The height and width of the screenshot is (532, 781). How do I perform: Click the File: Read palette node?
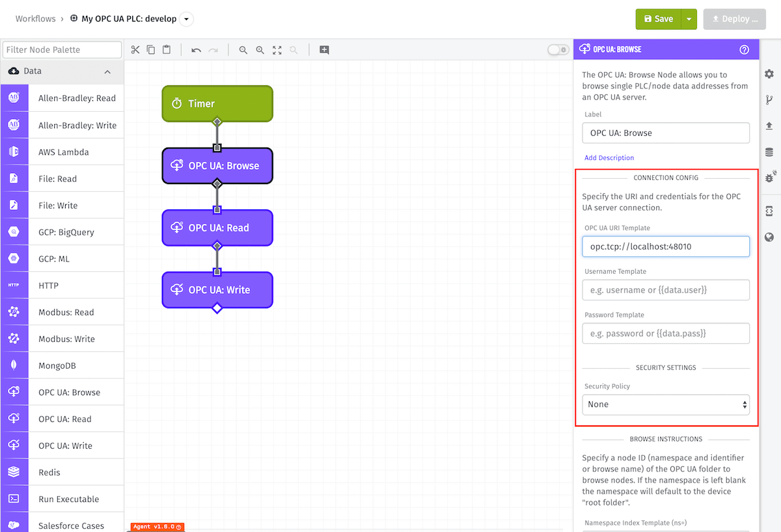click(62, 179)
